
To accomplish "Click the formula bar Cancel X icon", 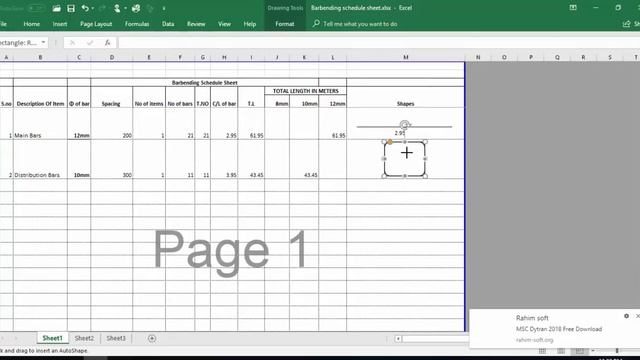I will coord(72,42).
